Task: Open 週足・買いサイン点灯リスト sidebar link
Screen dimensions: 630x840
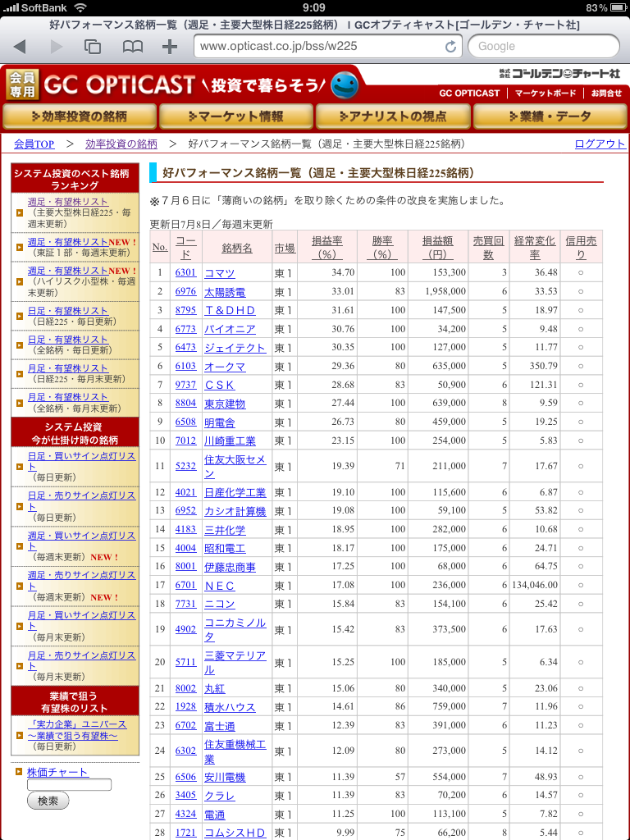Action: pos(81,541)
